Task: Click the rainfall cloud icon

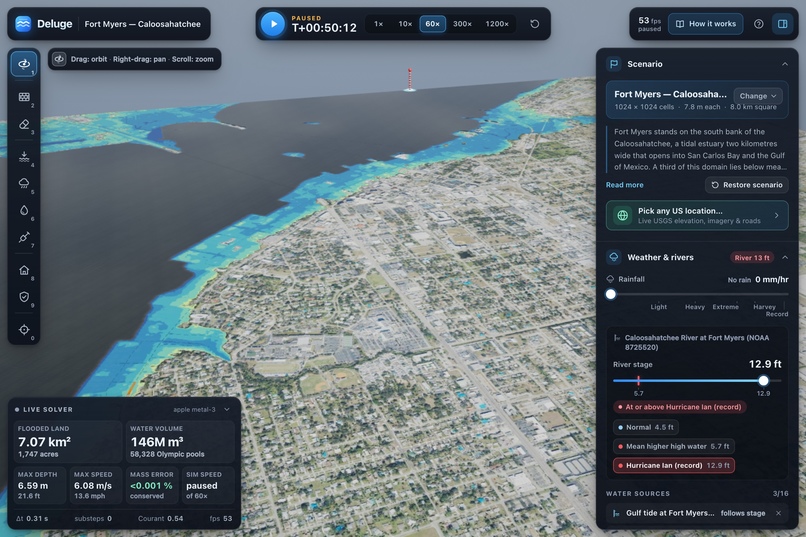Action: [x=610, y=279]
